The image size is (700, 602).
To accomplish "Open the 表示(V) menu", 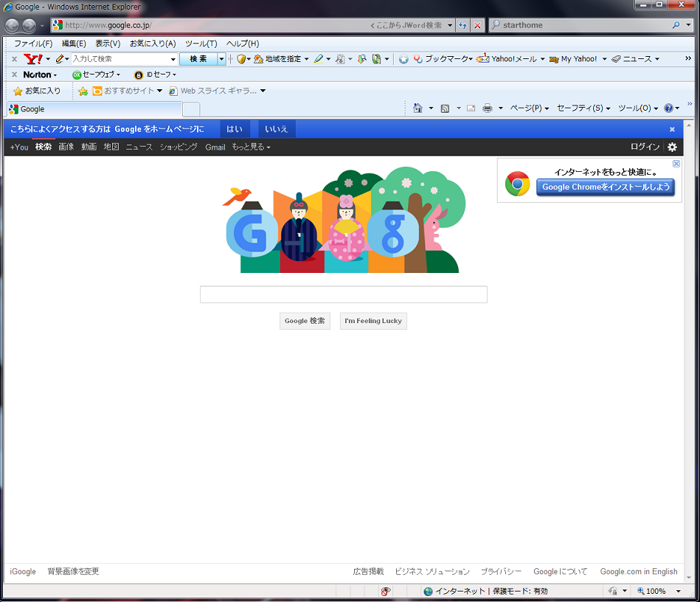I will point(108,44).
